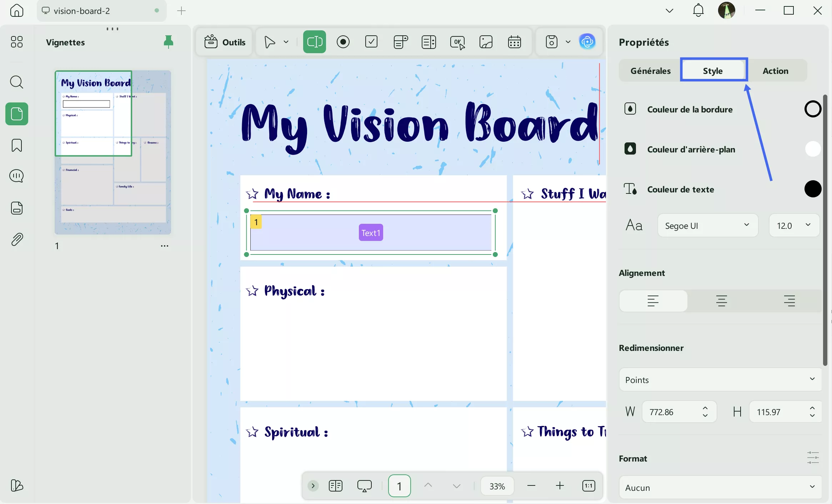The image size is (832, 504).
Task: Click the Outils button
Action: pyautogui.click(x=225, y=42)
